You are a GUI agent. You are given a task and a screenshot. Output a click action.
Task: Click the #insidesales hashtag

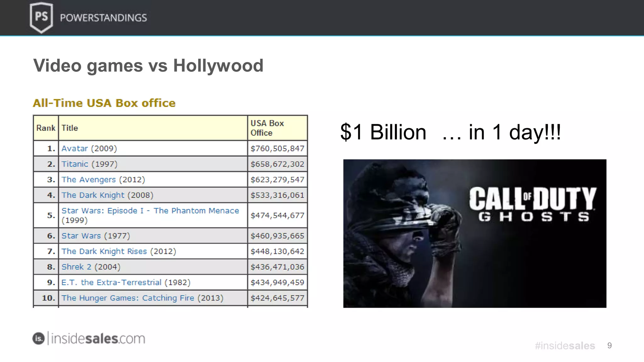(565, 346)
